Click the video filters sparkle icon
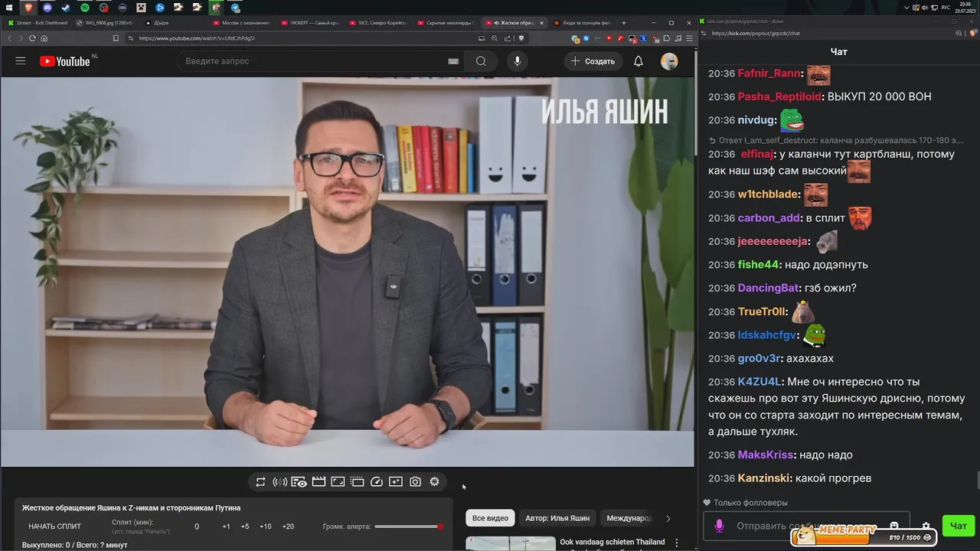This screenshot has width=980, height=551. 396,482
